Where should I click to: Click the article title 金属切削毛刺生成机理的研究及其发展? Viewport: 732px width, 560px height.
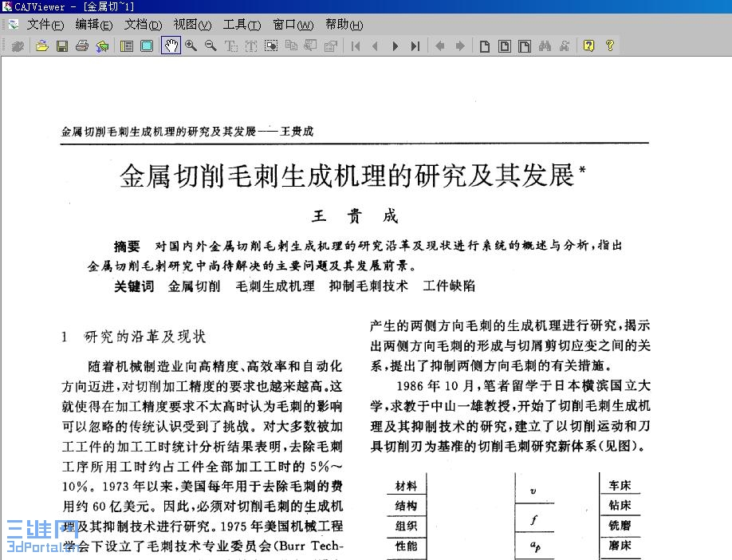pyautogui.click(x=347, y=176)
